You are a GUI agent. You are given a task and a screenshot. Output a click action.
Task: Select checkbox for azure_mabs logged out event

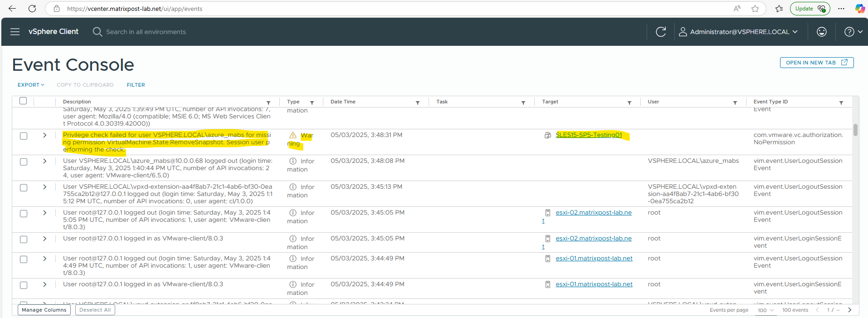click(24, 161)
